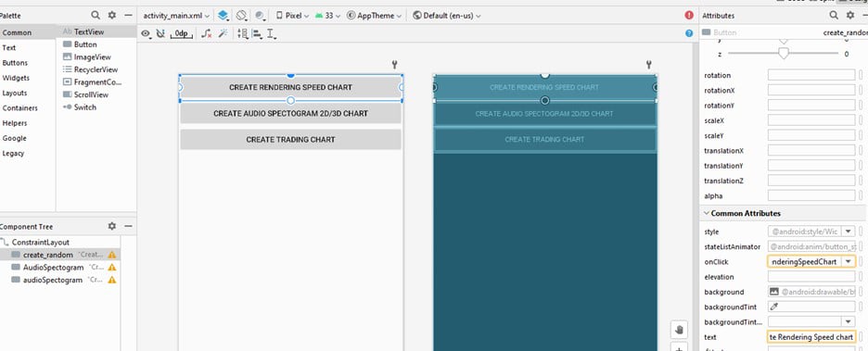
Task: Click the Orientation for Preview icon
Action: coord(241,16)
